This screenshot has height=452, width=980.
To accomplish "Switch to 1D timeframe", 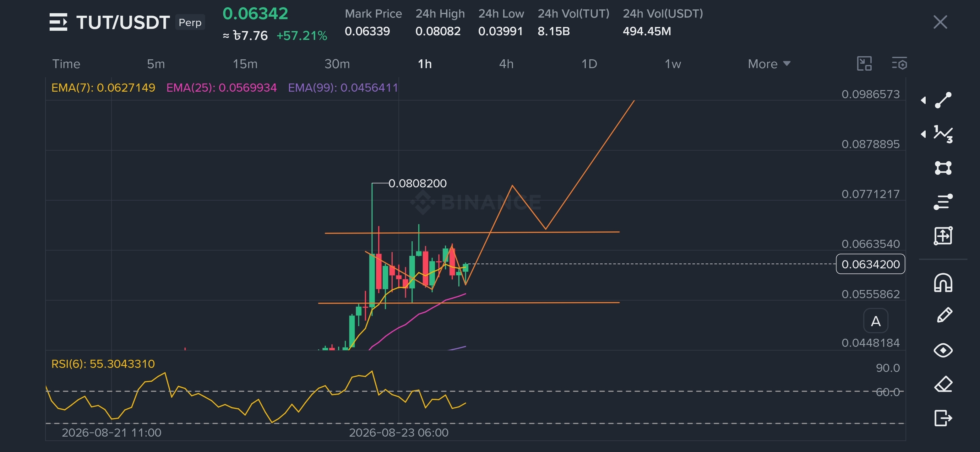I will point(589,64).
